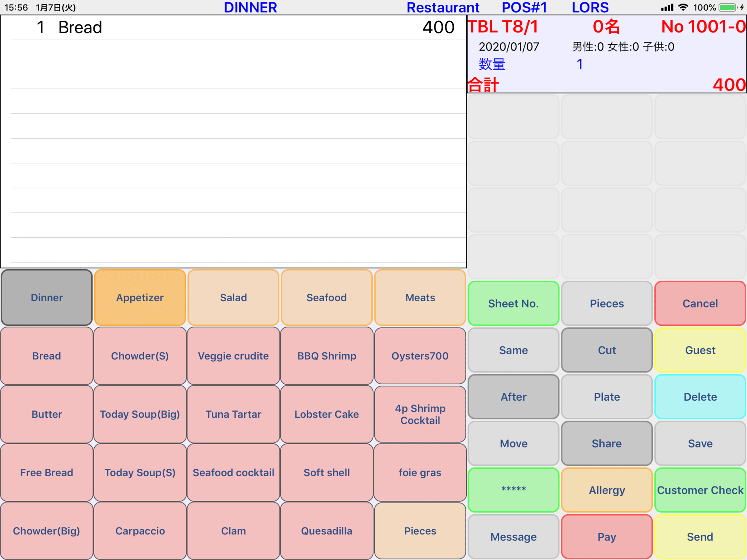Toggle the Cut function
Image resolution: width=747 pixels, height=560 pixels.
tap(607, 350)
